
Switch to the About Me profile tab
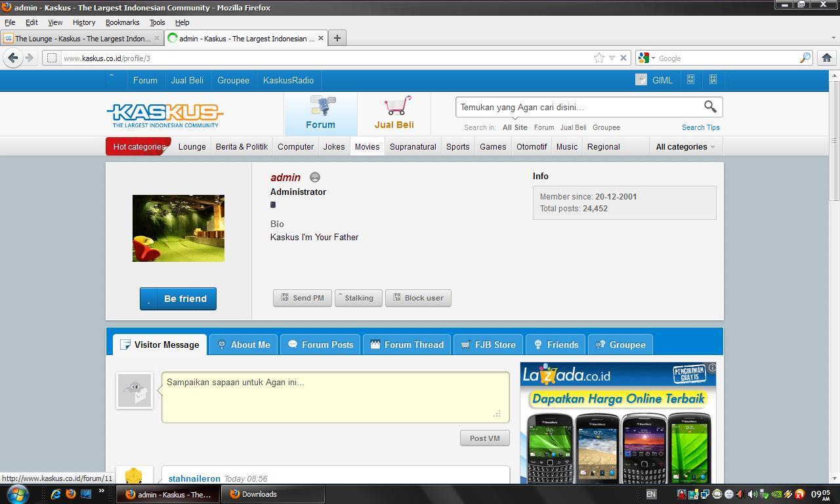[243, 345]
